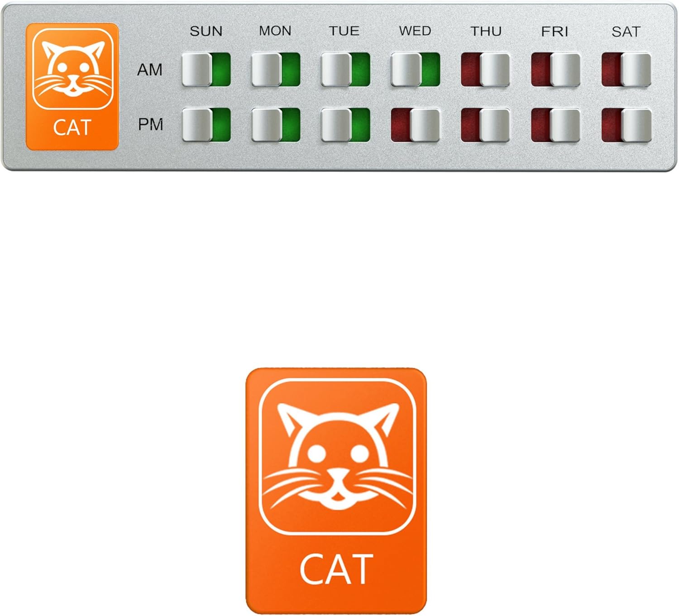Viewport: 679px width, 616px height.
Task: Toggle the Thursday PM slider
Action: pos(486,124)
